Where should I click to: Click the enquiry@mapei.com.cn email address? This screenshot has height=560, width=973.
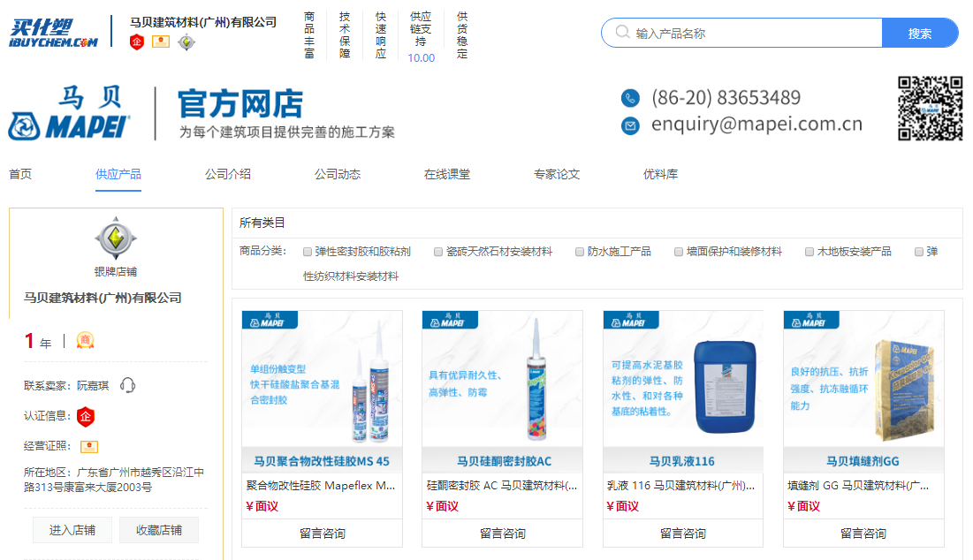[756, 124]
